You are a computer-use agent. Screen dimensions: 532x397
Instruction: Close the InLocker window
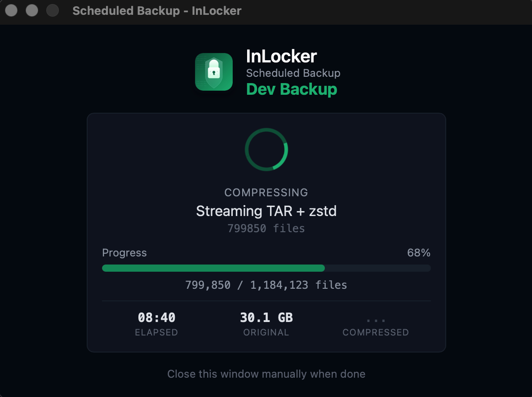click(x=11, y=10)
